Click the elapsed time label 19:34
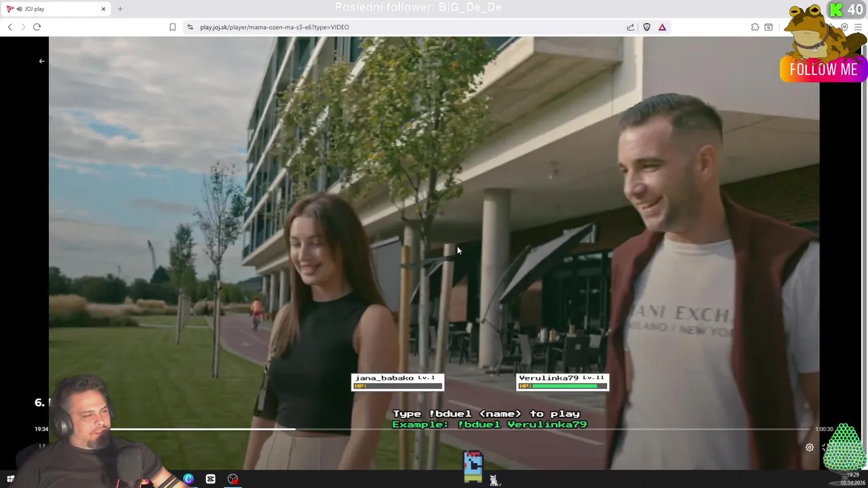 click(41, 429)
